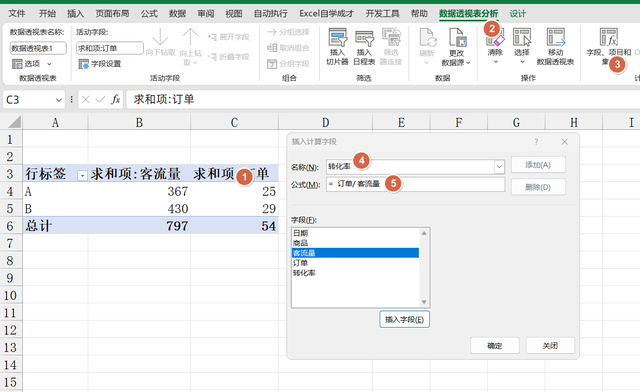This screenshot has width=640, height=392.
Task: Click formula bar cancel X icon
Action: 85,99
